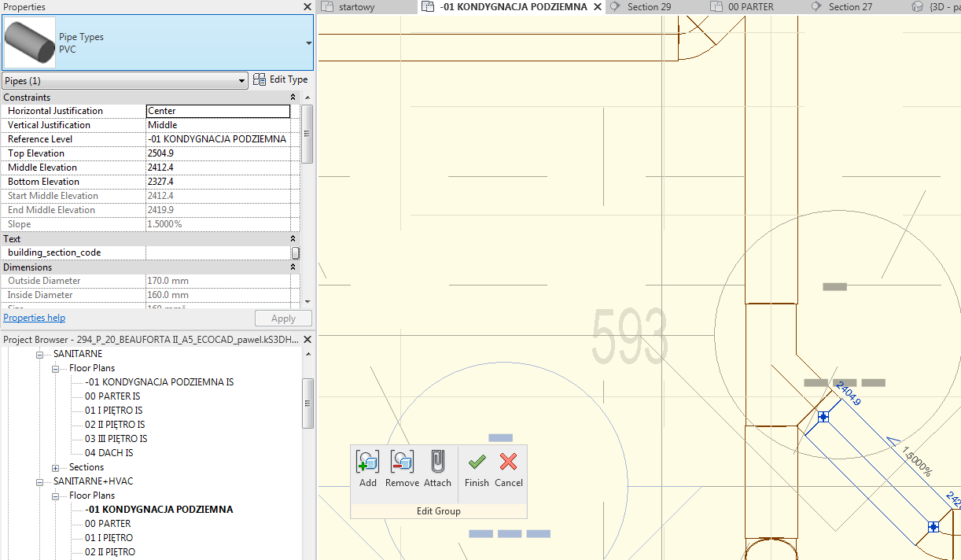
Task: Collapse the SANITARNE tree node
Action: click(x=40, y=355)
